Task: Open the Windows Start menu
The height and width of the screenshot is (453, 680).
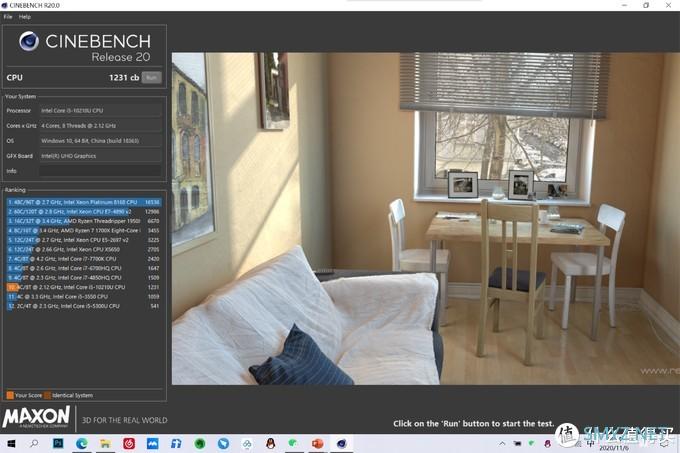Action: (11, 444)
